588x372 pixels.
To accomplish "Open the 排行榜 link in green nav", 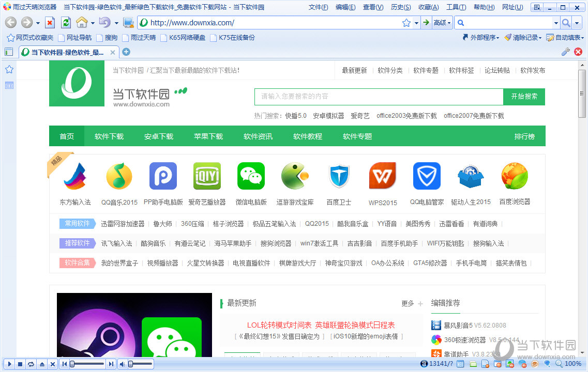I will click(x=524, y=136).
